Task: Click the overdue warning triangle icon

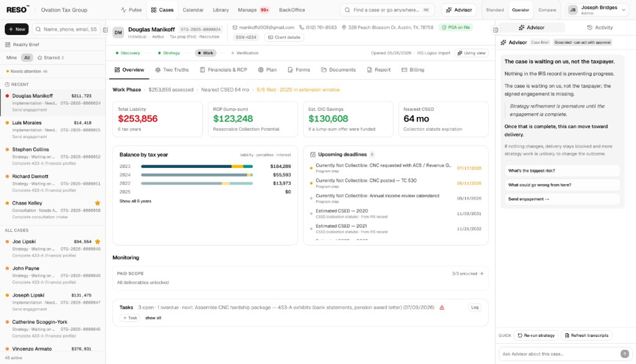Action: (442, 308)
